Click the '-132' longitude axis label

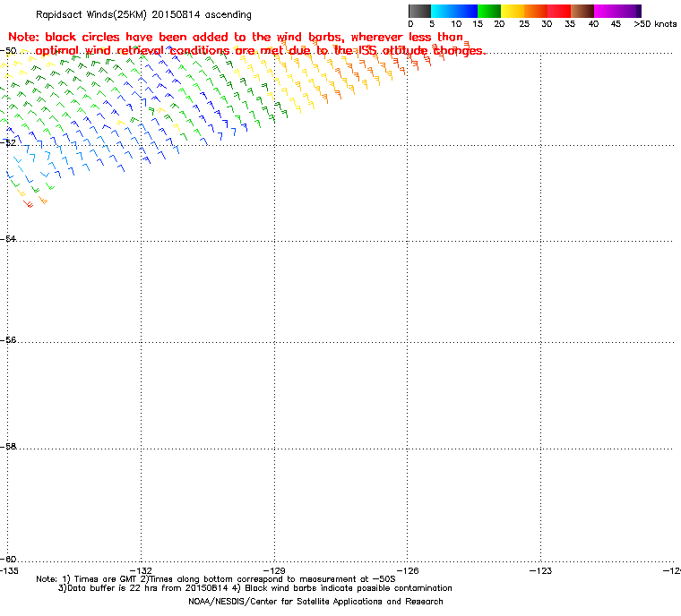[142, 570]
